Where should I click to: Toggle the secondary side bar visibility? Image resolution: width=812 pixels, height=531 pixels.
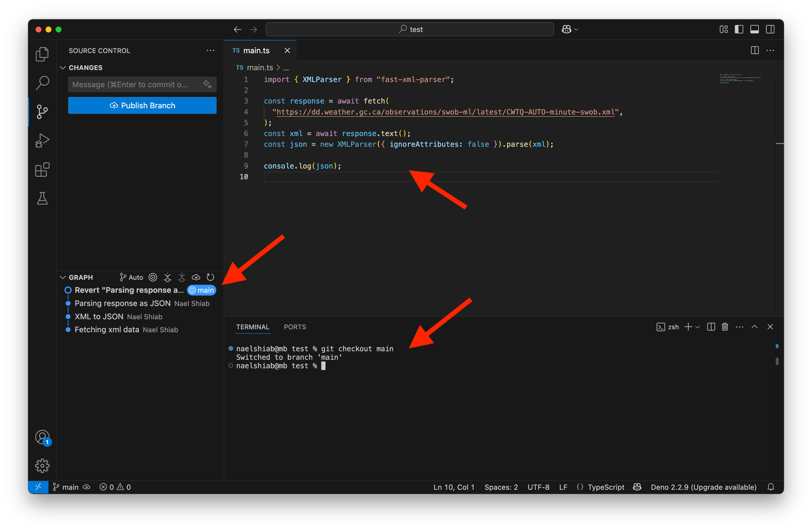(x=770, y=29)
